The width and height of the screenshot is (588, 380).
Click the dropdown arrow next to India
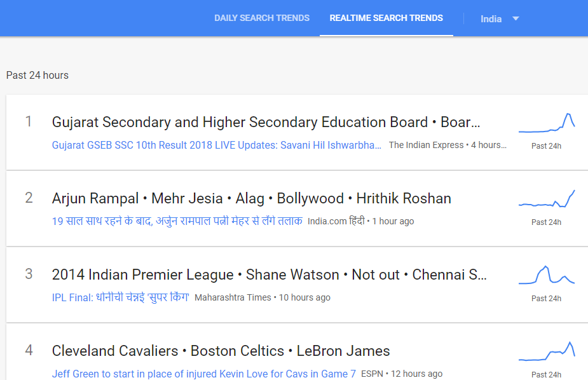[516, 18]
